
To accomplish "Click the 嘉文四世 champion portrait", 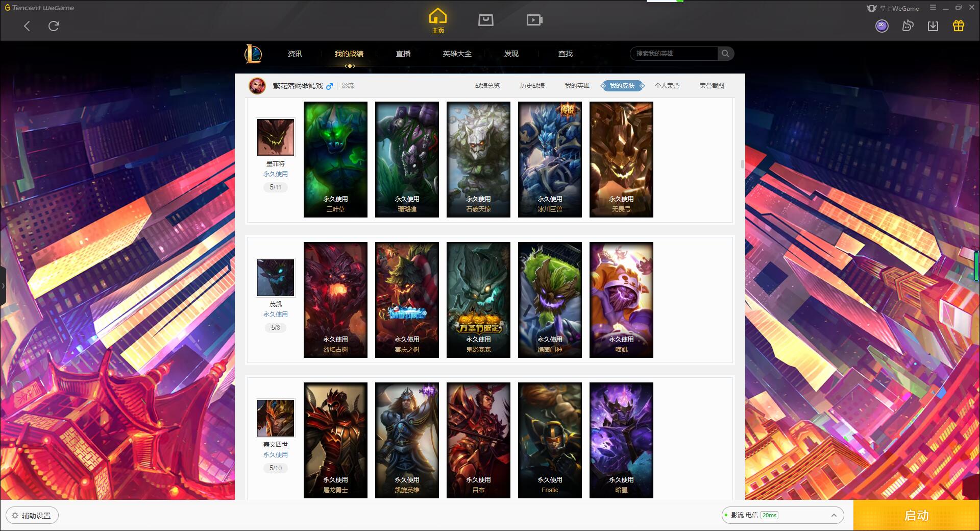I will tap(275, 418).
